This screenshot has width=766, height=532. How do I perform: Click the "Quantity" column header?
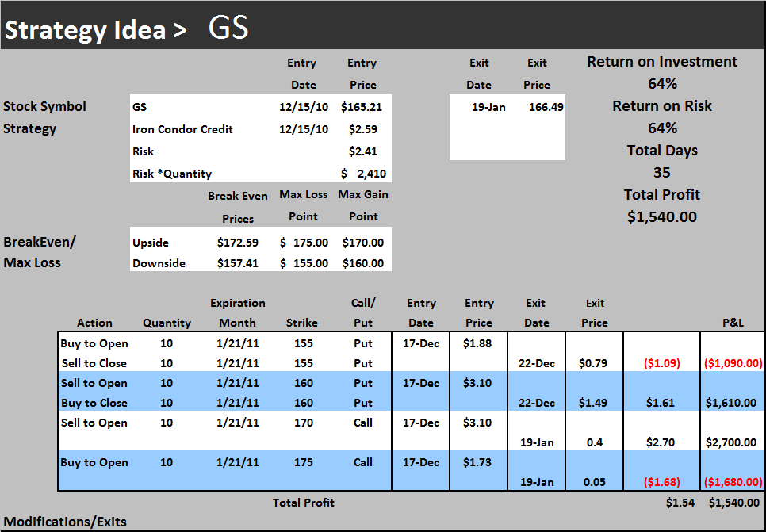[167, 323]
